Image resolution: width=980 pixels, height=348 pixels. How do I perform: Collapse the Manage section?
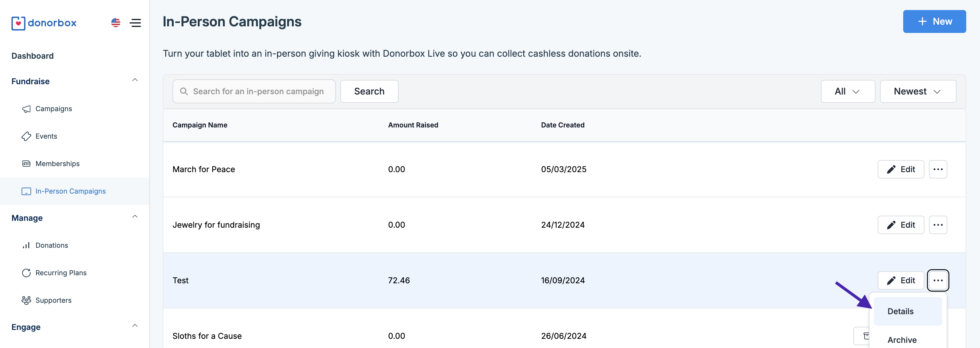(x=135, y=217)
